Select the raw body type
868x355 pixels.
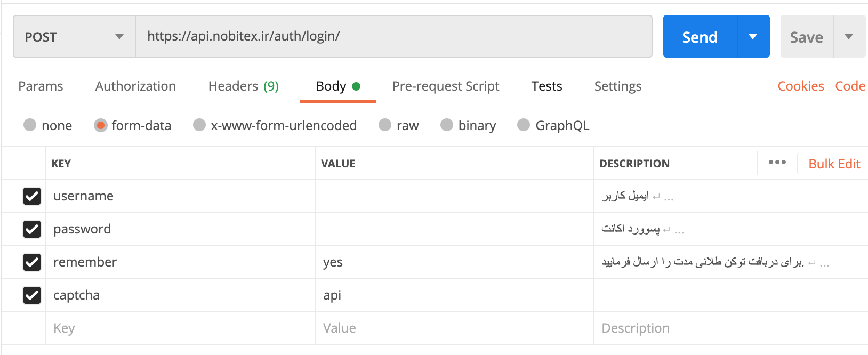385,125
